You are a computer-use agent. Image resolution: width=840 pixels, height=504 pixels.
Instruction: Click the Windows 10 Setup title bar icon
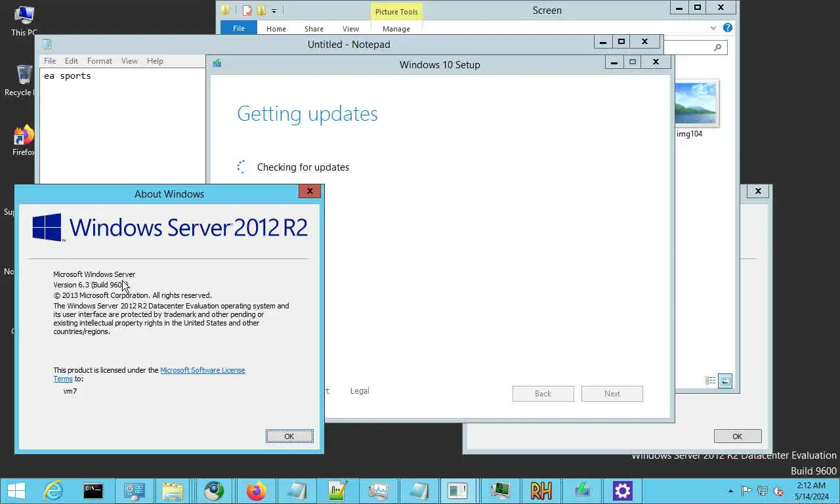click(217, 64)
